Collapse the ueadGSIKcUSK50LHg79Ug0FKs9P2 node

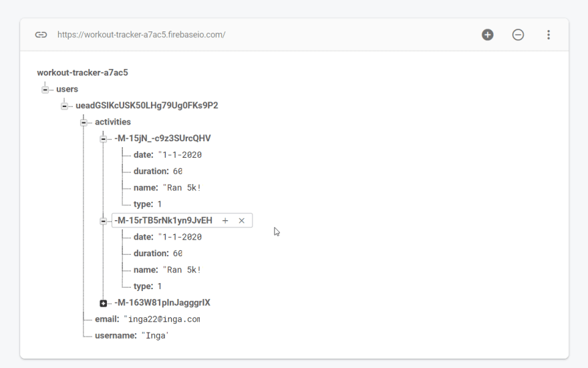pos(65,106)
